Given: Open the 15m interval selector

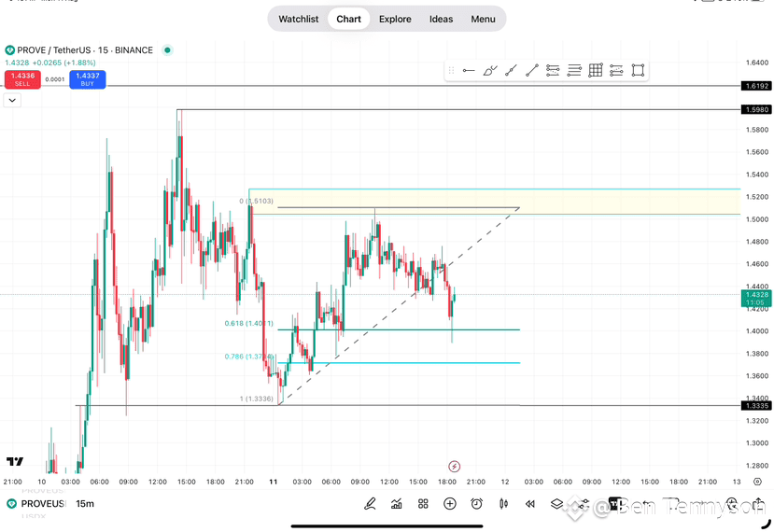Looking at the screenshot, I should (85, 504).
